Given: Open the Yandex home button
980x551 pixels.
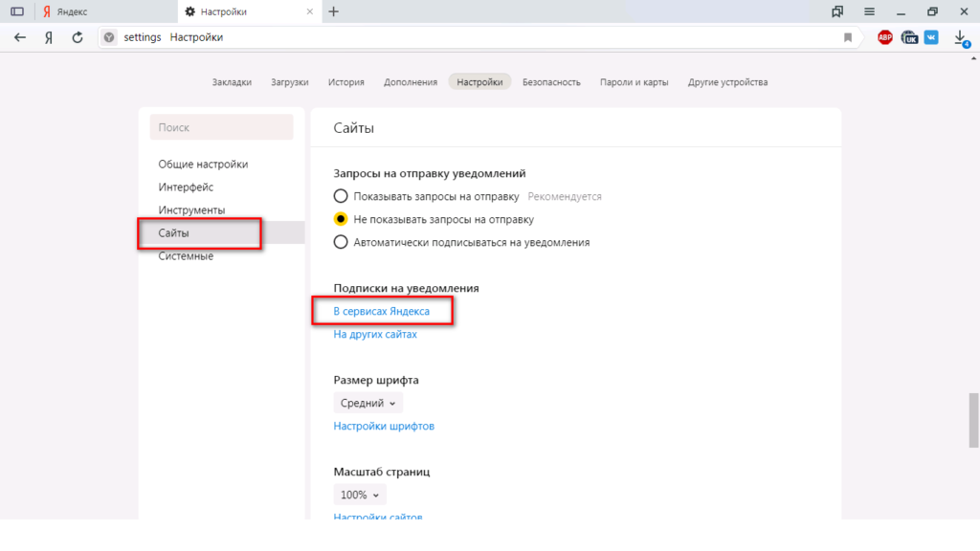Looking at the screenshot, I should pyautogui.click(x=49, y=37).
